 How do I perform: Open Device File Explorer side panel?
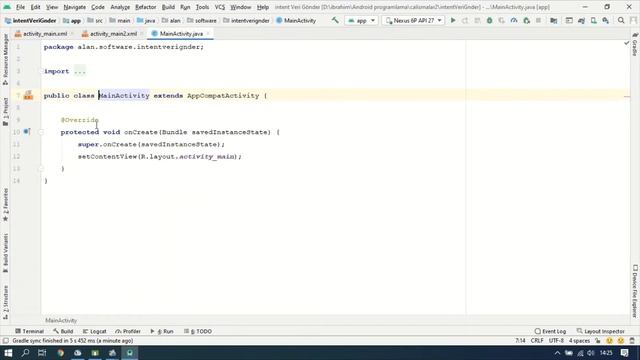635,291
